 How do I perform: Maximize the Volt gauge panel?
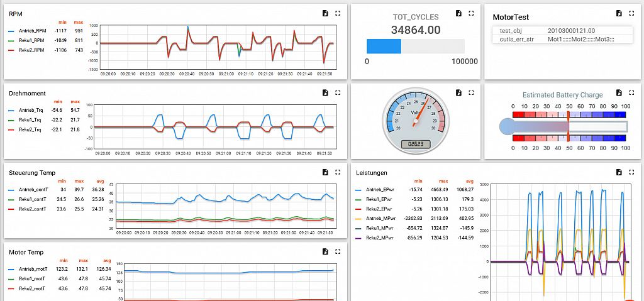pyautogui.click(x=471, y=92)
